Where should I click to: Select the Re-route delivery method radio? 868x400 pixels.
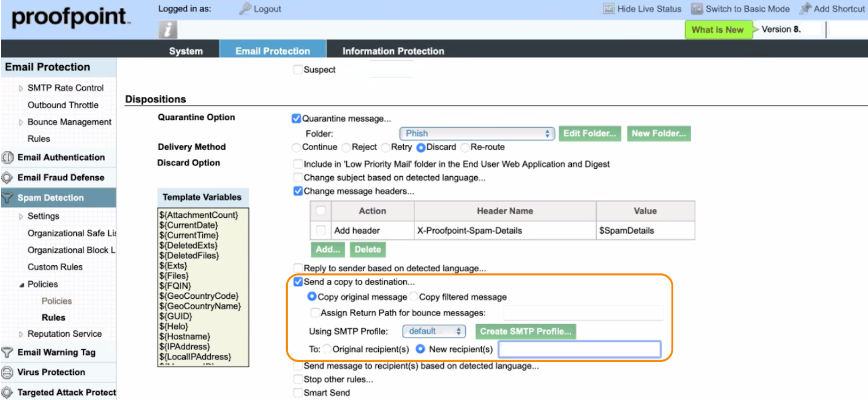pos(465,147)
